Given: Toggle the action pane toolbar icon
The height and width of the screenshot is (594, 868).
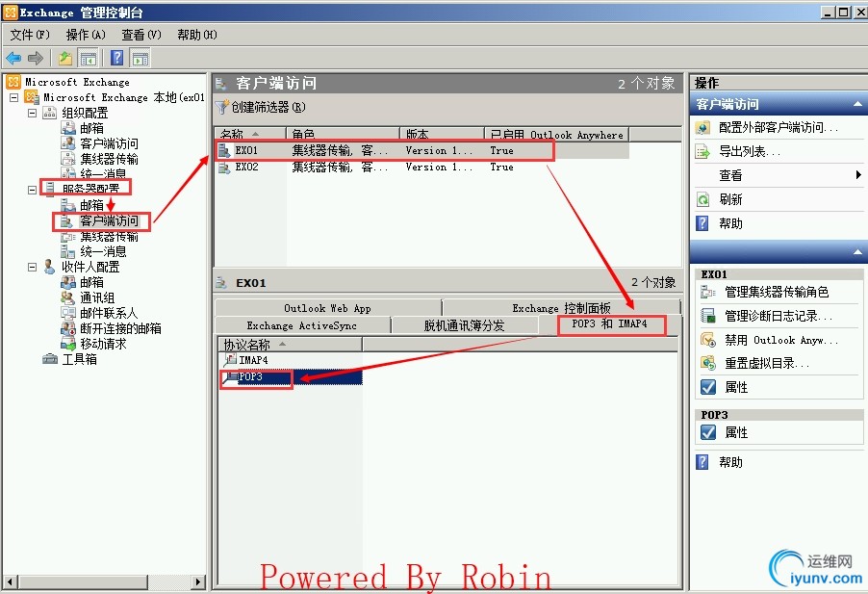Looking at the screenshot, I should point(140,58).
